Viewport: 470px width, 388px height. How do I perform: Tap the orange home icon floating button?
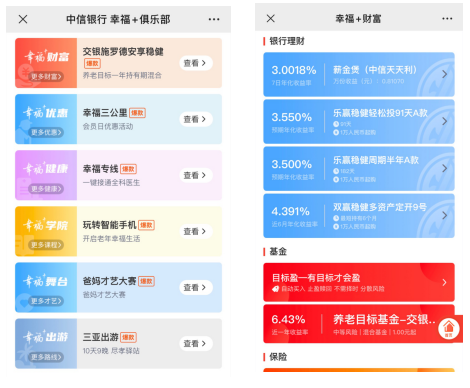coord(449,328)
